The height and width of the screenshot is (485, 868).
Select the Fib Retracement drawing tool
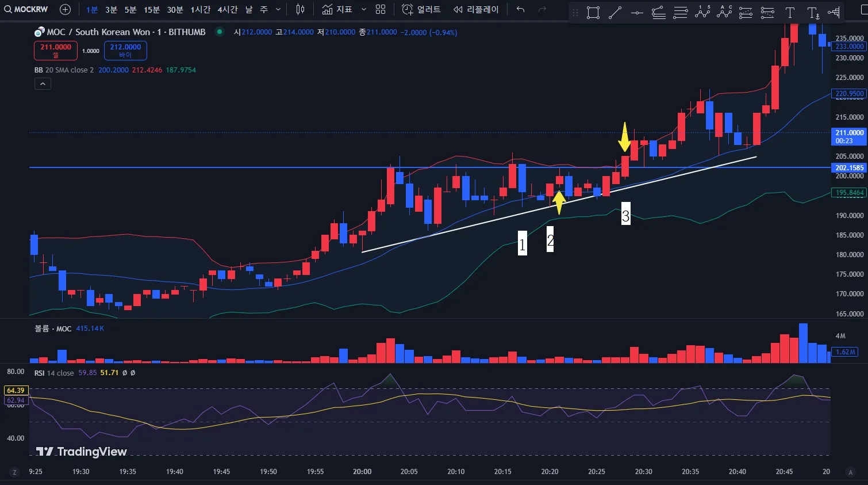[681, 13]
